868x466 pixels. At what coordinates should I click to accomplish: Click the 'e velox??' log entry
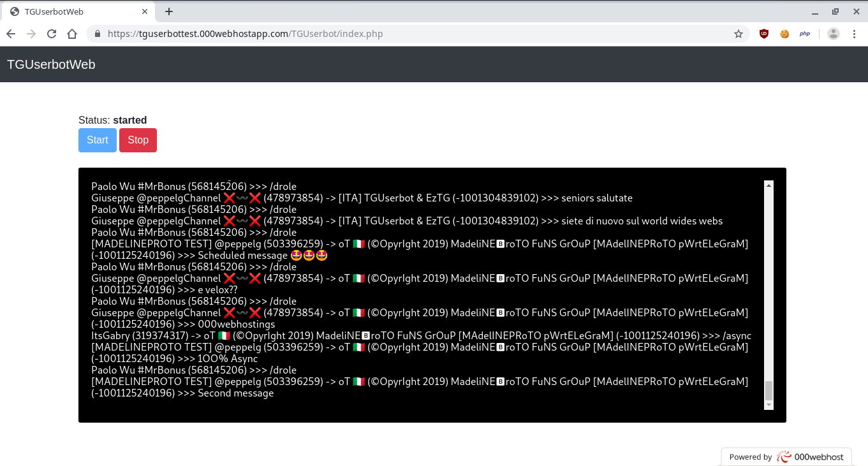[x=420, y=284]
